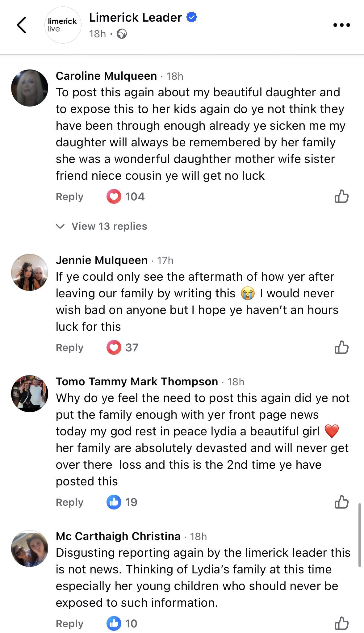This screenshot has height=633, width=364.
Task: Open the three-dot more options menu
Action: point(341,25)
